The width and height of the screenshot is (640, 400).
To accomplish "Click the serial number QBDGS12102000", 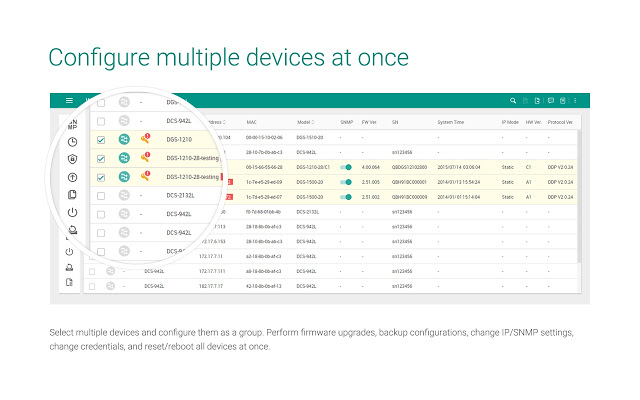I will coord(408,166).
